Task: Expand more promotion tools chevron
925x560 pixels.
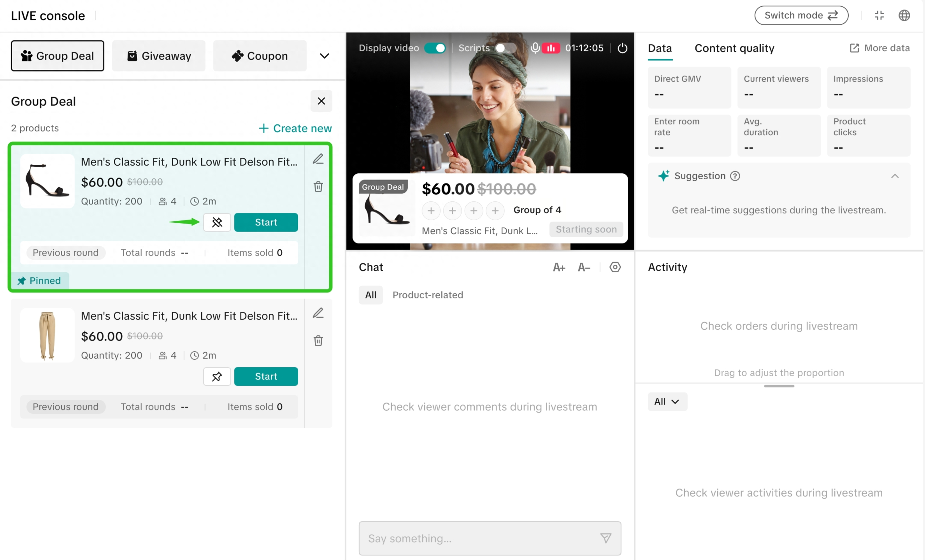Action: [x=324, y=56]
